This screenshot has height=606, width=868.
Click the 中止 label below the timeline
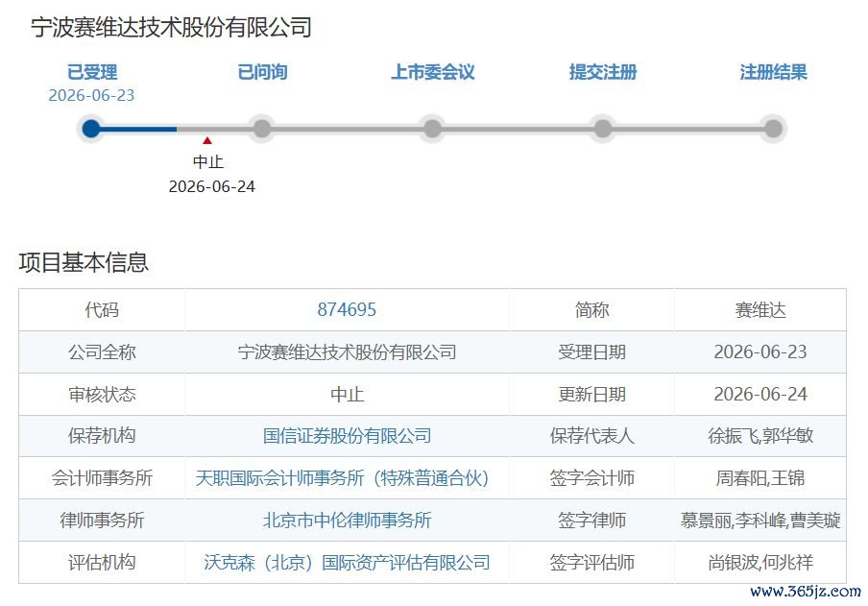(208, 161)
